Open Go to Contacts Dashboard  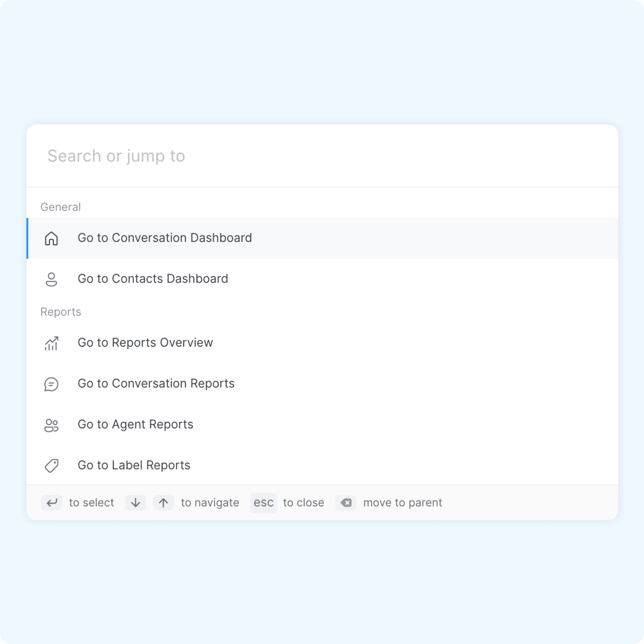(x=153, y=279)
